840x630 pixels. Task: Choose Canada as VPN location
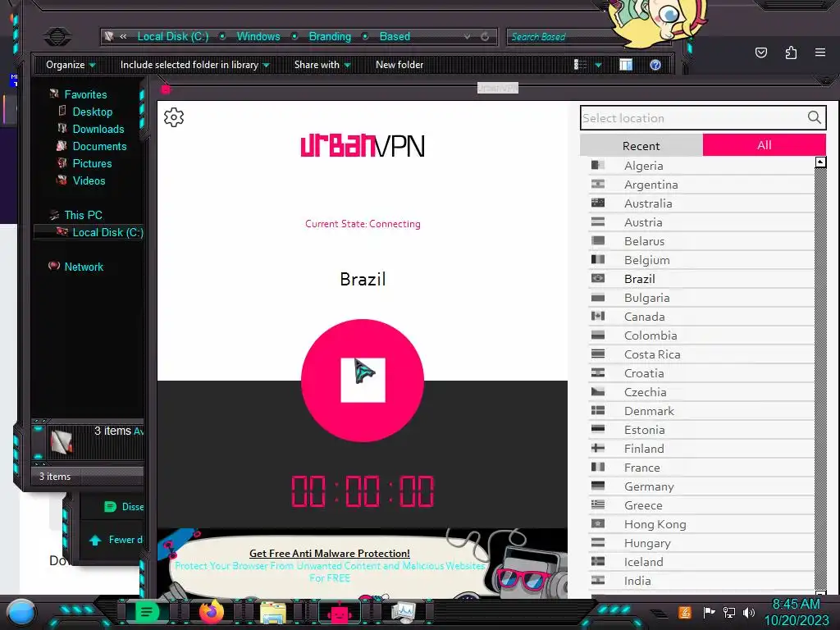(x=701, y=317)
